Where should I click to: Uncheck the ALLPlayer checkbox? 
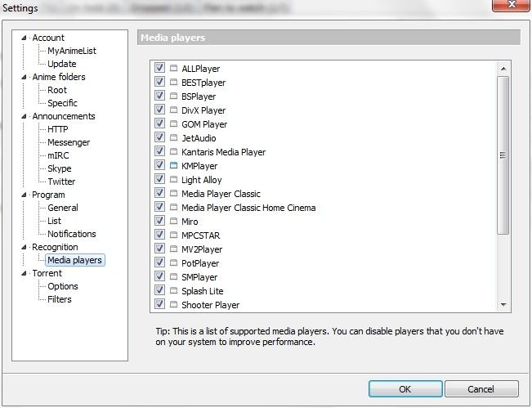pyautogui.click(x=159, y=68)
